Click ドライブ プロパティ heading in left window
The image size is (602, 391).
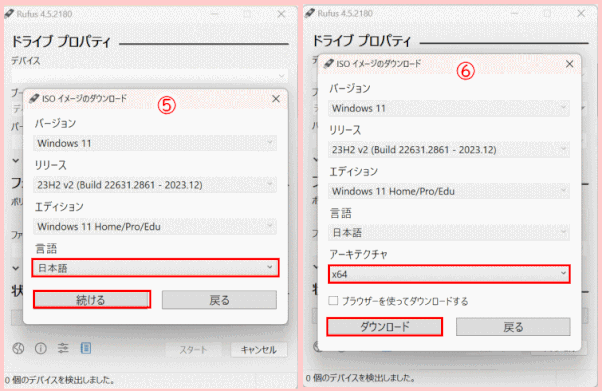pyautogui.click(x=61, y=42)
